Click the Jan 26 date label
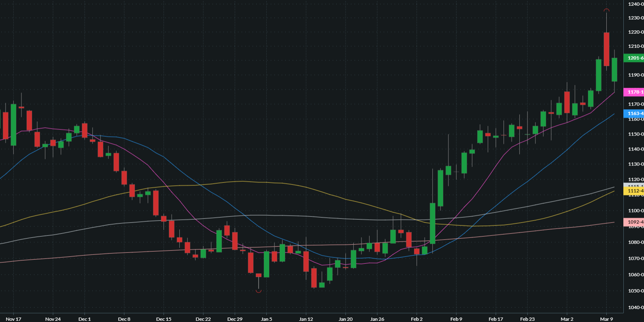The image size is (644, 322). tap(377, 319)
